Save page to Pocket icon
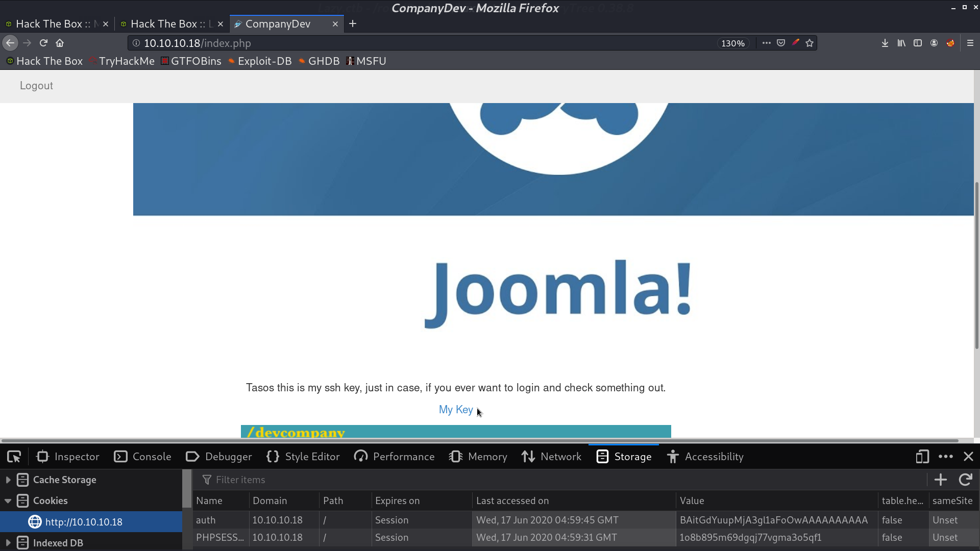The width and height of the screenshot is (980, 551). pyautogui.click(x=781, y=43)
